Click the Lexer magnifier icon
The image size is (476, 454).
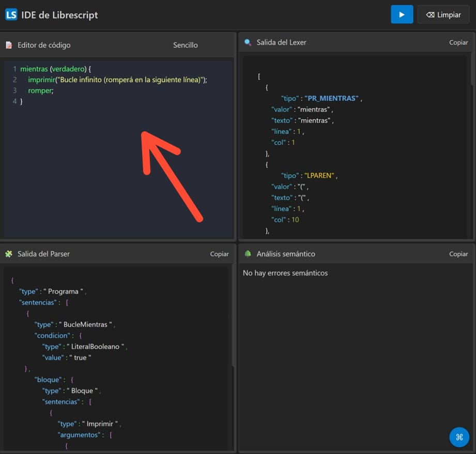point(248,42)
